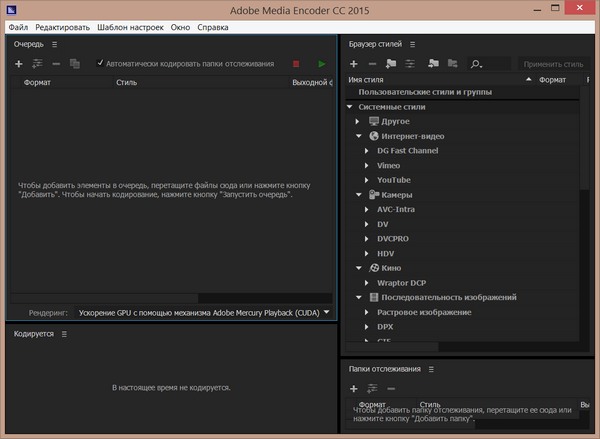Create new preset with plus icon
Image resolution: width=600 pixels, height=439 pixels.
(354, 64)
